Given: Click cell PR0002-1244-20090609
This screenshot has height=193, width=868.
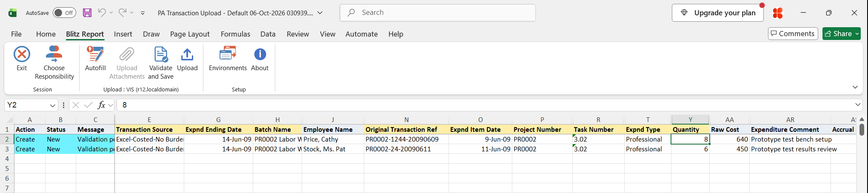Looking at the screenshot, I should (406, 139).
